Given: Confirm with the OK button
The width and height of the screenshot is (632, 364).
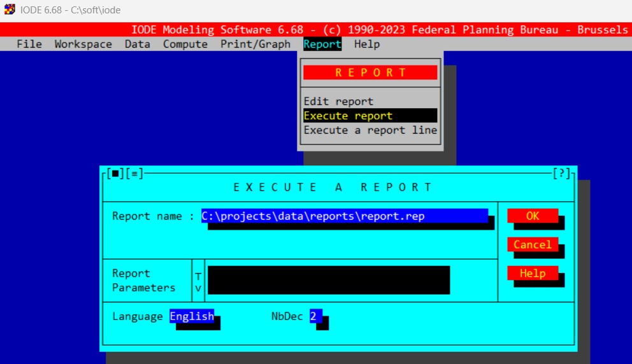Looking at the screenshot, I should [533, 216].
